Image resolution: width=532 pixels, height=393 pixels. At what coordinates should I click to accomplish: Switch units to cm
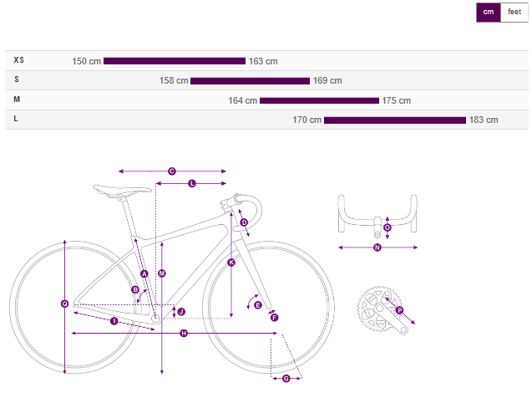489,13
